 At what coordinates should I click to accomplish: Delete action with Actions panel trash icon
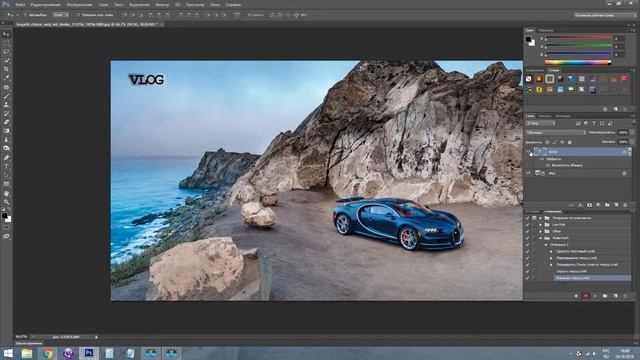625,296
